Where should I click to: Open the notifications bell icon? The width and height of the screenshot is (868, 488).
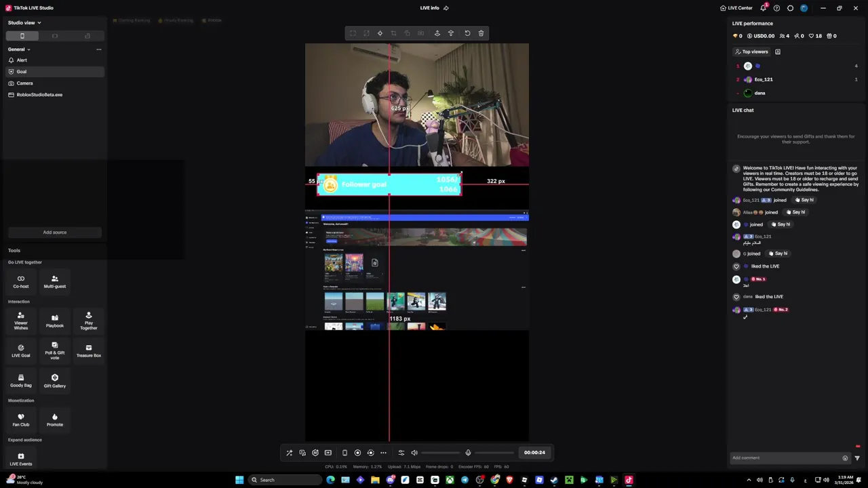coord(763,8)
